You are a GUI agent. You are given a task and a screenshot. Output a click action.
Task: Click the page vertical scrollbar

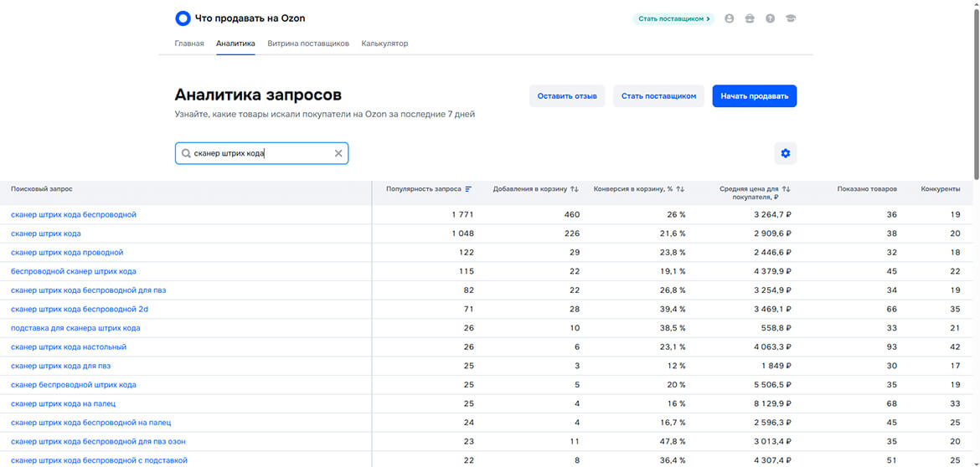[x=977, y=94]
